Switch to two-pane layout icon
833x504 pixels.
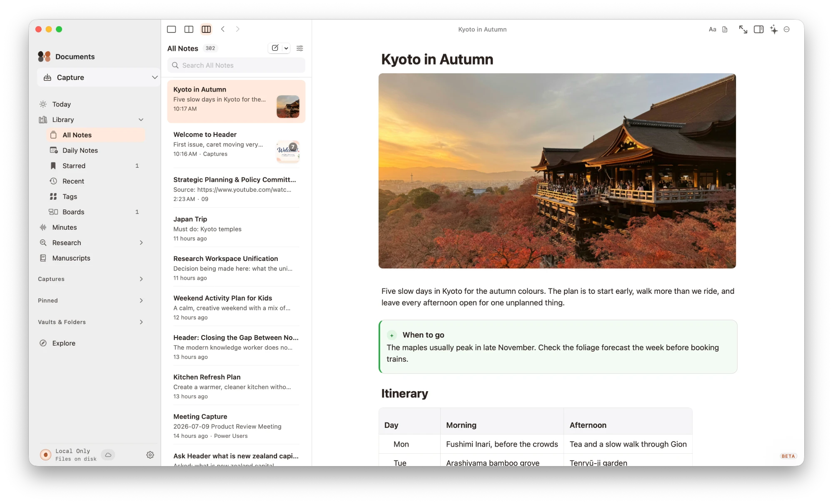(x=189, y=29)
